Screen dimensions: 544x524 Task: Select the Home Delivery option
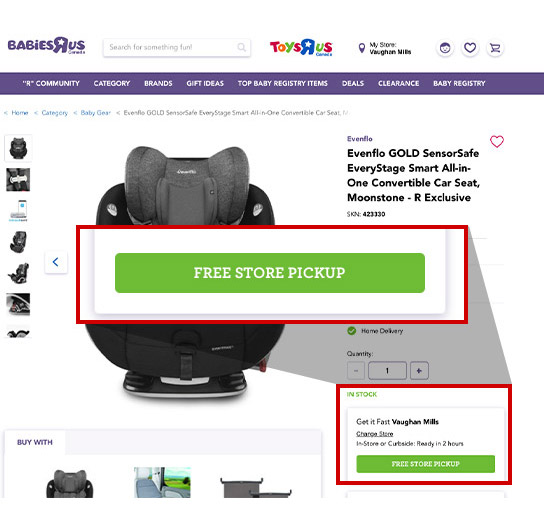click(x=375, y=331)
